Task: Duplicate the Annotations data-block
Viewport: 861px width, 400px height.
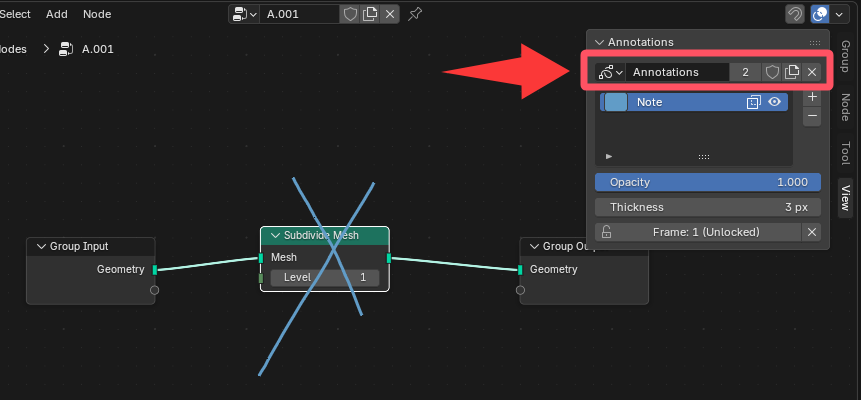Action: (x=792, y=72)
